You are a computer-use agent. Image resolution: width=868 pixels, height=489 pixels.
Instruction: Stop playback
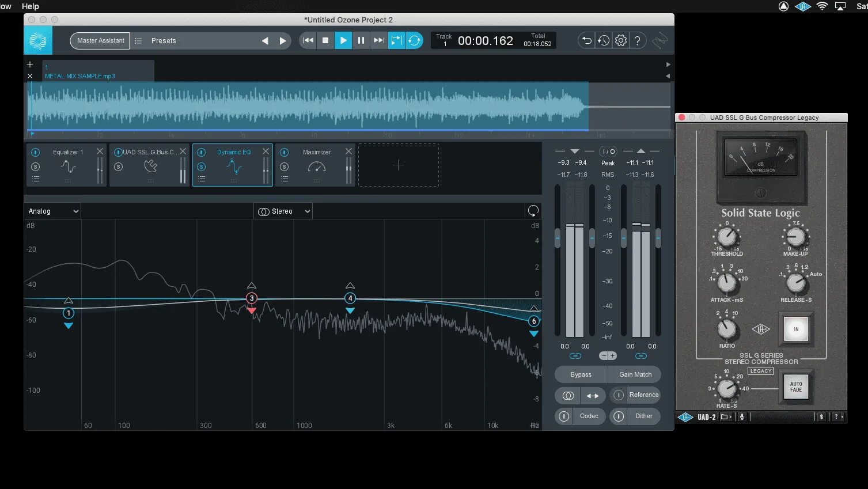point(325,40)
